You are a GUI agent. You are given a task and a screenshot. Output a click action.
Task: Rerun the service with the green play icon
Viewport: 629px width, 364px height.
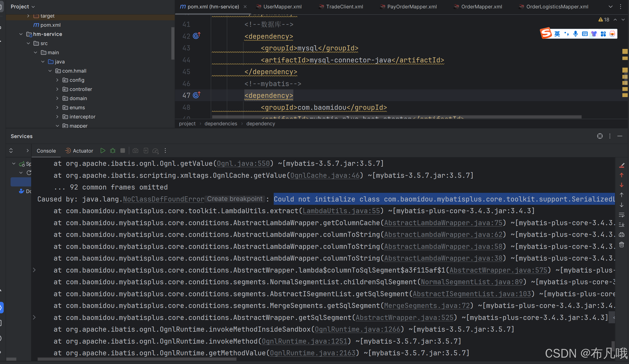point(103,151)
